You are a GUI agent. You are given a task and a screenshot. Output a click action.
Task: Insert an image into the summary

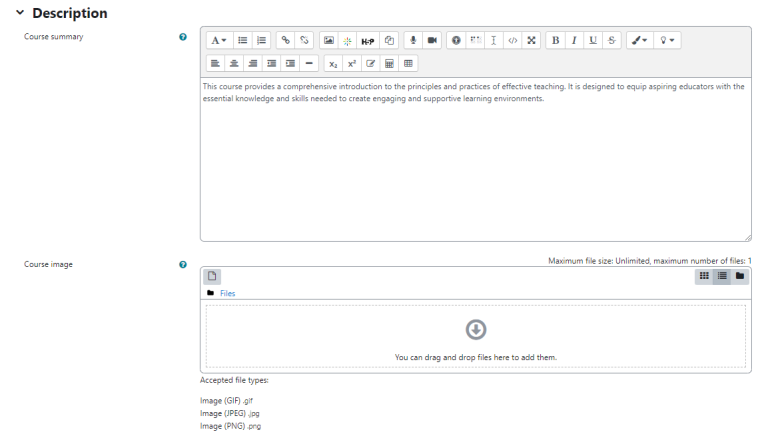[329, 40]
